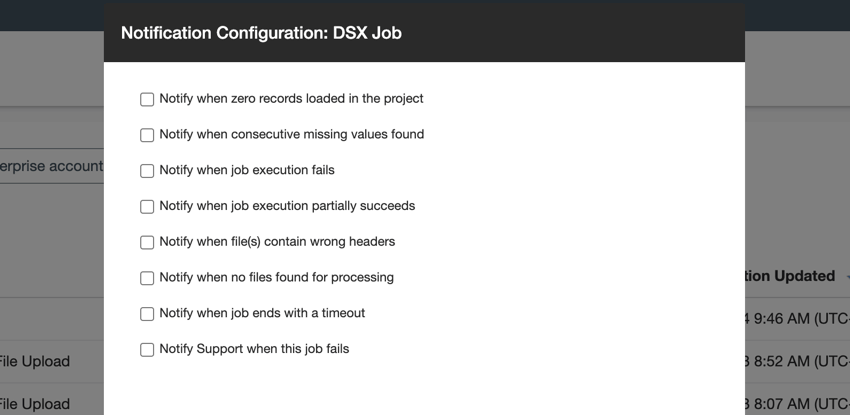
Task: Click the 'Notify when job execution fails' label text
Action: (247, 170)
